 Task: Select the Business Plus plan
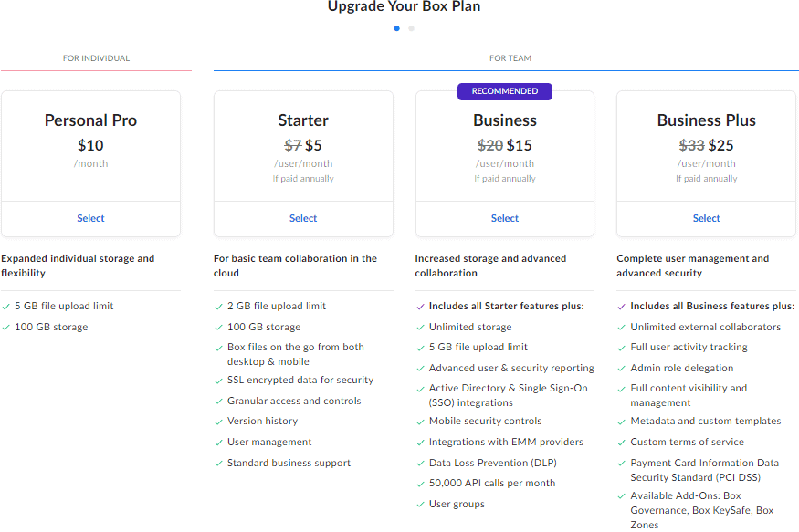[x=706, y=218]
